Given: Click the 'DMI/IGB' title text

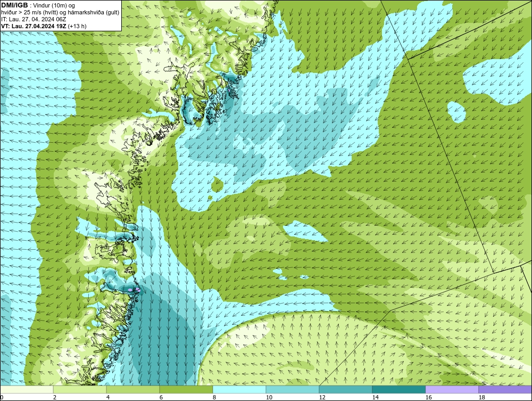Looking at the screenshot, I should click(x=14, y=5).
